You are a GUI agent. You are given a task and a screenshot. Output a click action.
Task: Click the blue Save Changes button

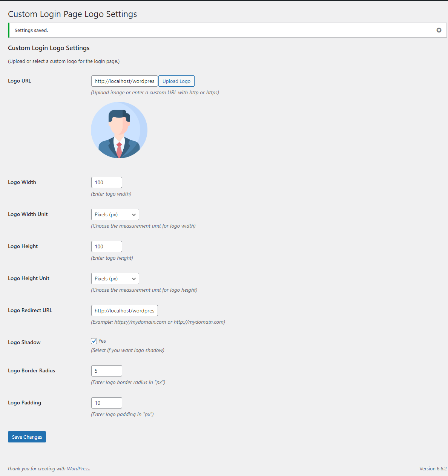point(27,436)
